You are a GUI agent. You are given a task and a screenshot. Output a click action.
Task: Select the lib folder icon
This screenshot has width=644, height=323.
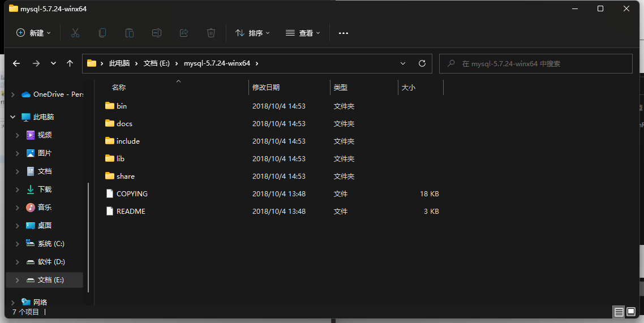110,158
